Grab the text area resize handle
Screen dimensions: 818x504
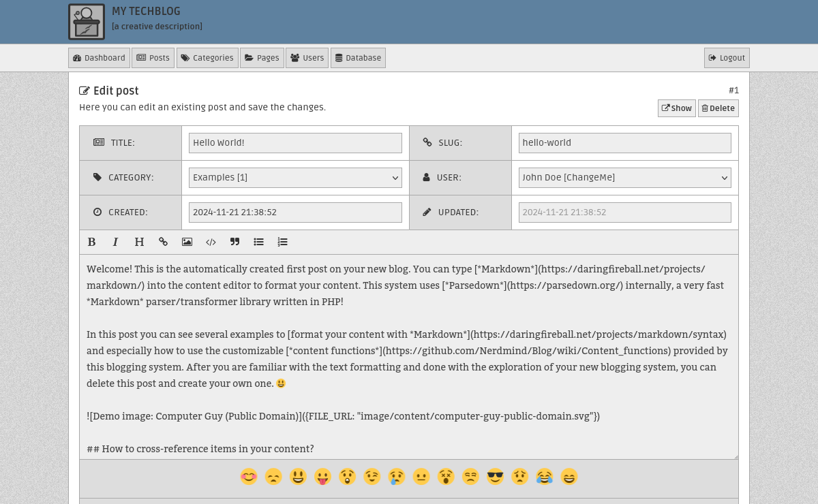pyautogui.click(x=735, y=456)
